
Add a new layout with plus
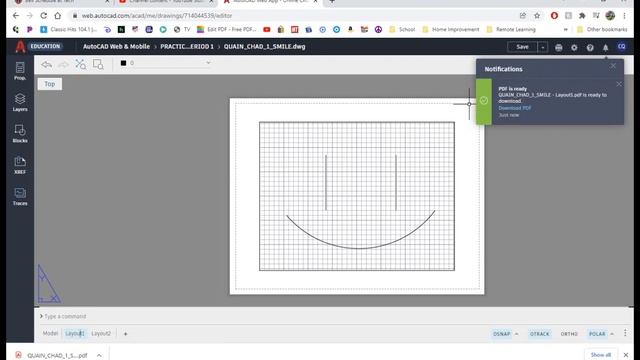pos(125,334)
